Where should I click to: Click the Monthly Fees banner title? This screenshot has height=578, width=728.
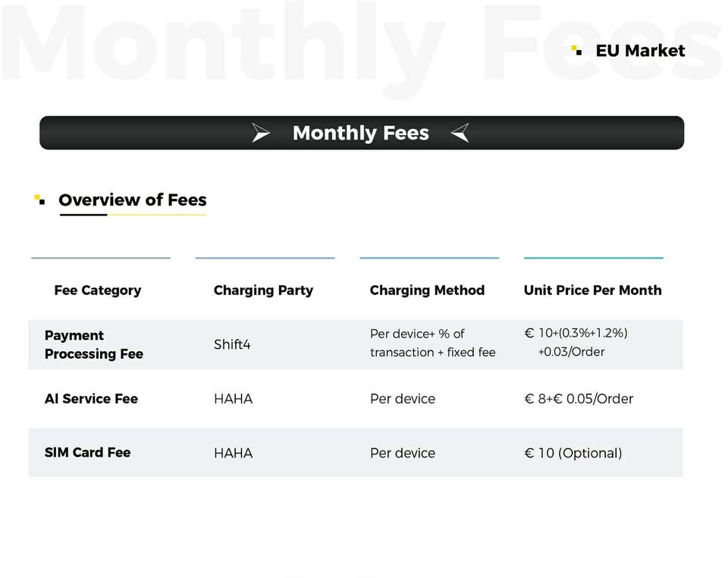[361, 134]
